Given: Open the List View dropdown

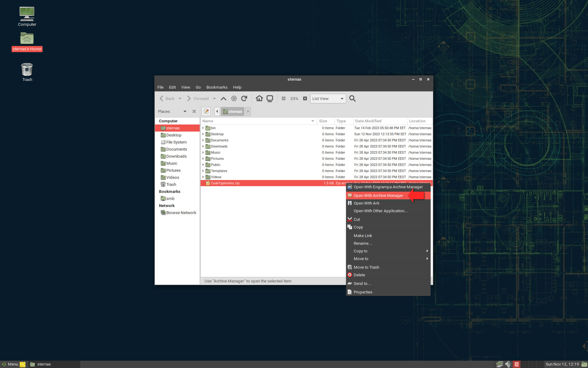Looking at the screenshot, I should tap(328, 98).
